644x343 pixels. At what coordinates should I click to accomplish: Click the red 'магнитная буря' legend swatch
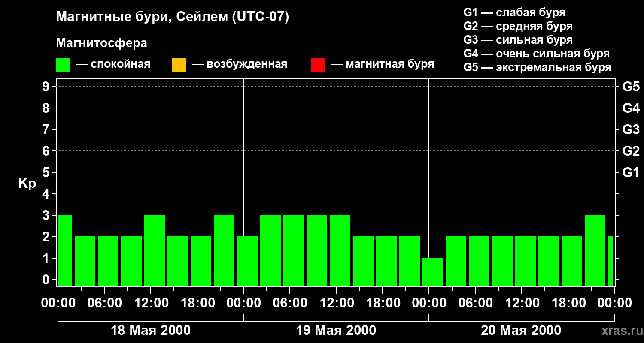tap(318, 65)
